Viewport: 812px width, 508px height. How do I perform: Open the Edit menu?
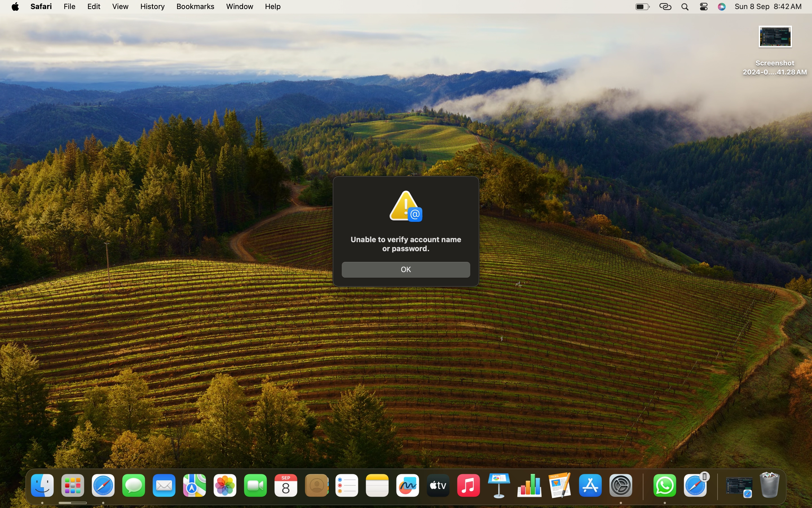94,7
